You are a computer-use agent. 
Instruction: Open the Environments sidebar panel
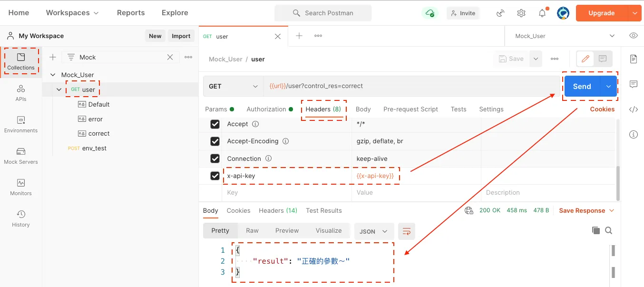[21, 125]
